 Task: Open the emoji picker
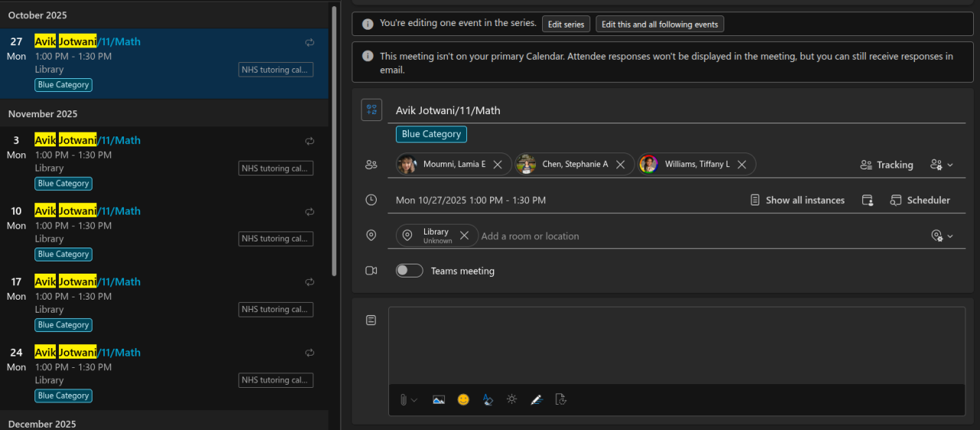[x=463, y=399]
